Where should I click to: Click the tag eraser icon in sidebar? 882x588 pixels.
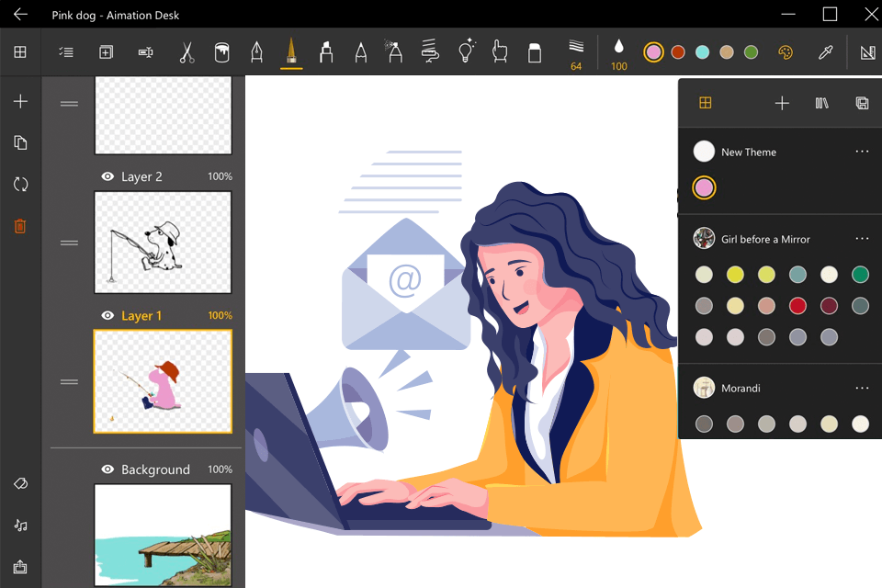click(21, 483)
